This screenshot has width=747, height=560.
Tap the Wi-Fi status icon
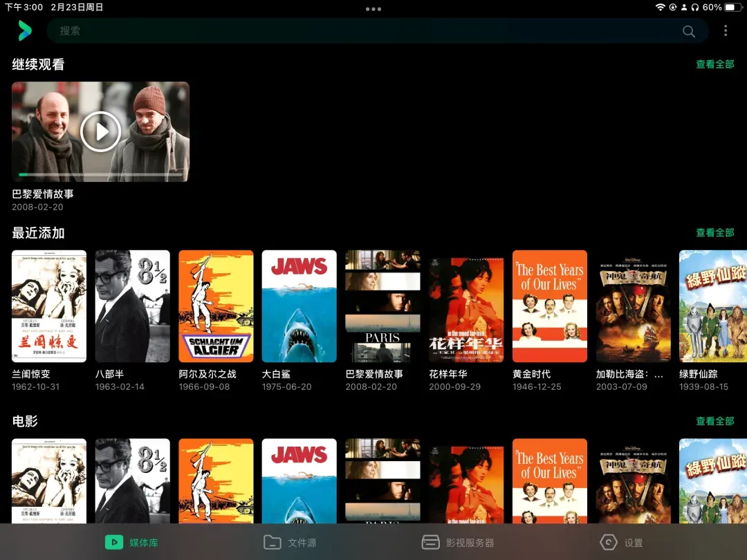point(661,7)
